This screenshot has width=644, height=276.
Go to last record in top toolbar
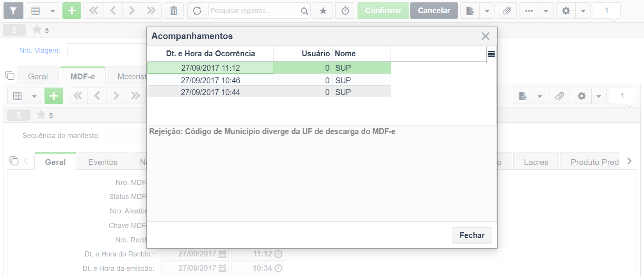151,11
